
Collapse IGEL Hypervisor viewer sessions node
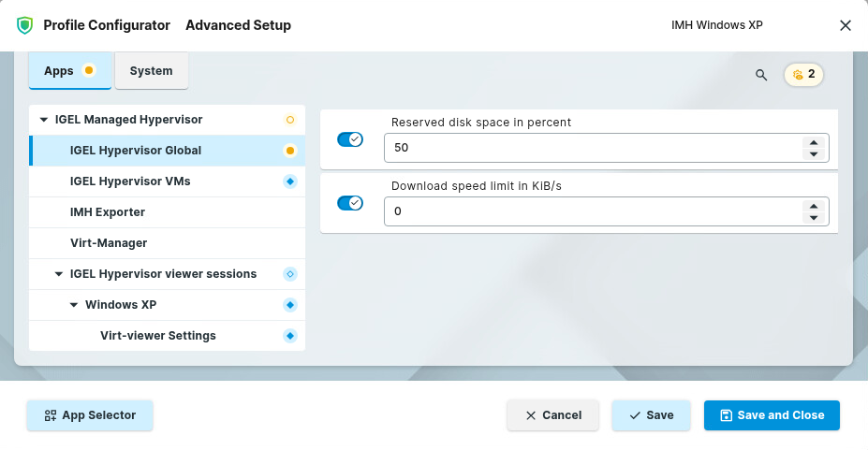coord(59,274)
